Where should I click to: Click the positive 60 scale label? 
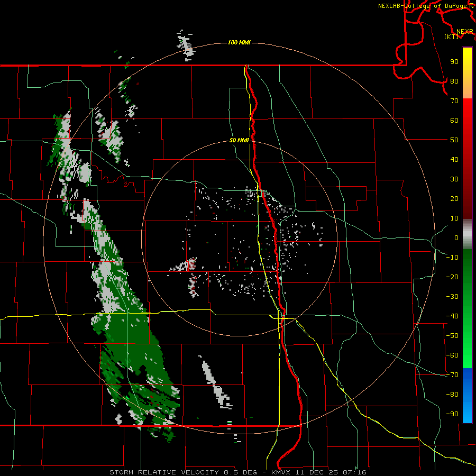coord(454,120)
